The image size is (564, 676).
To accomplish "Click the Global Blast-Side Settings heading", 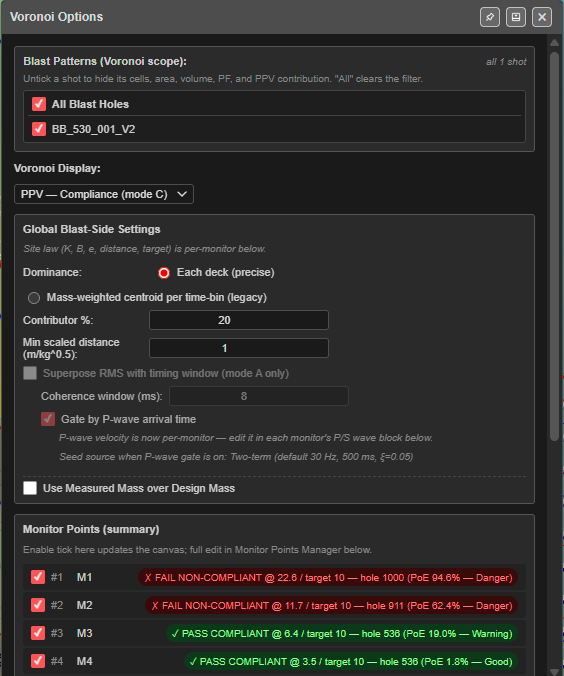I will pos(91,229).
